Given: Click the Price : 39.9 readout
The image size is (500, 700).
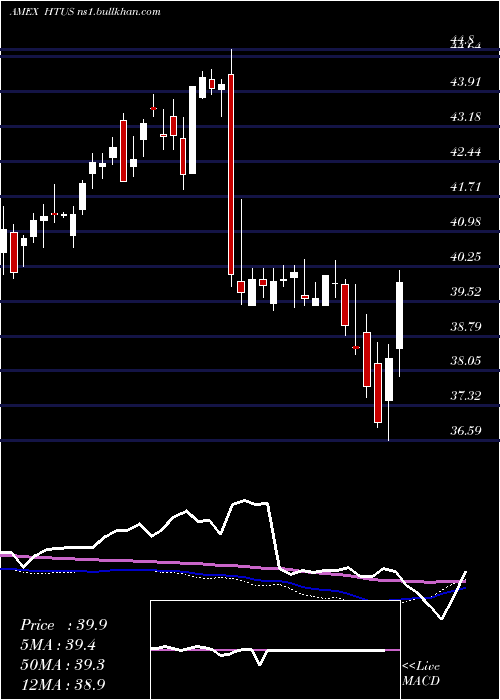Looking at the screenshot, I should (x=63, y=625).
